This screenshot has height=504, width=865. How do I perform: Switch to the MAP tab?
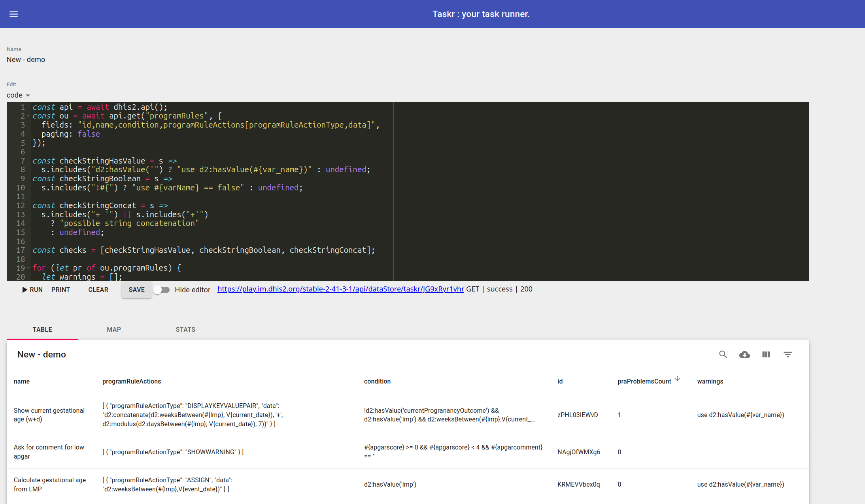tap(114, 329)
